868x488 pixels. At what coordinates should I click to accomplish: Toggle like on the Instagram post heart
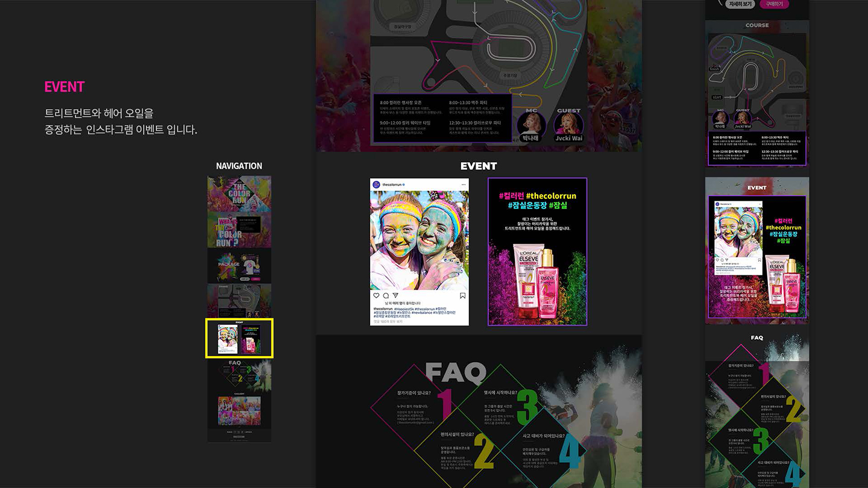[x=376, y=295]
